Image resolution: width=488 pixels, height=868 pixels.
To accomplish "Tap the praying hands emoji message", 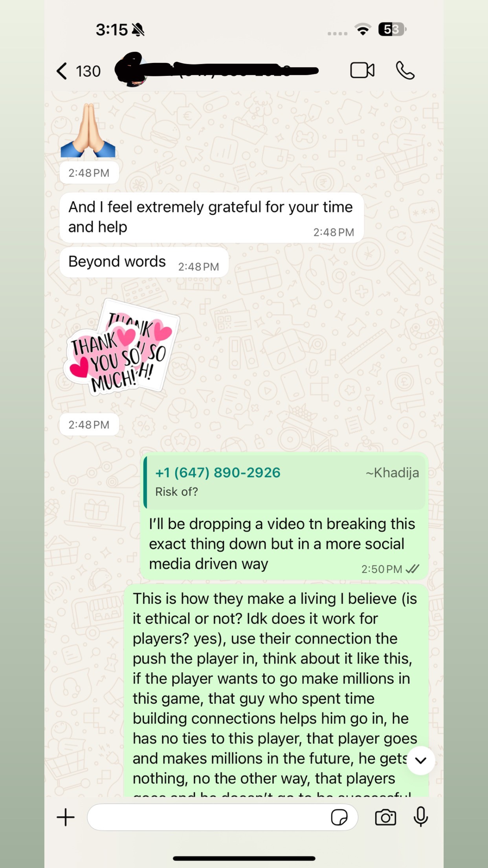I will click(88, 131).
